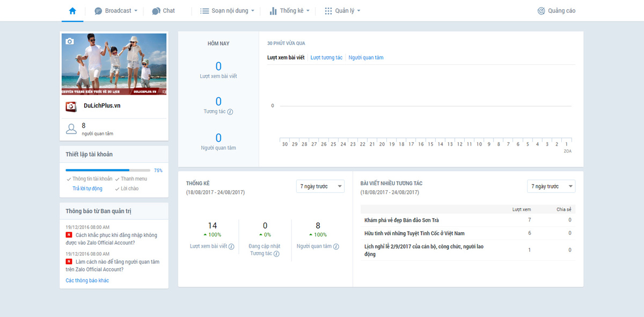Click the 14 Lượt xem bài viết value

pos(213,226)
